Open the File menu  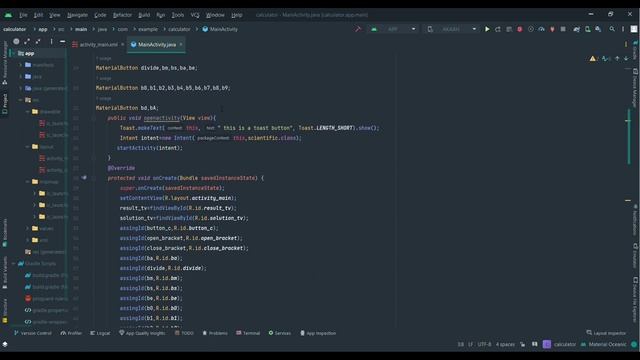[23, 15]
